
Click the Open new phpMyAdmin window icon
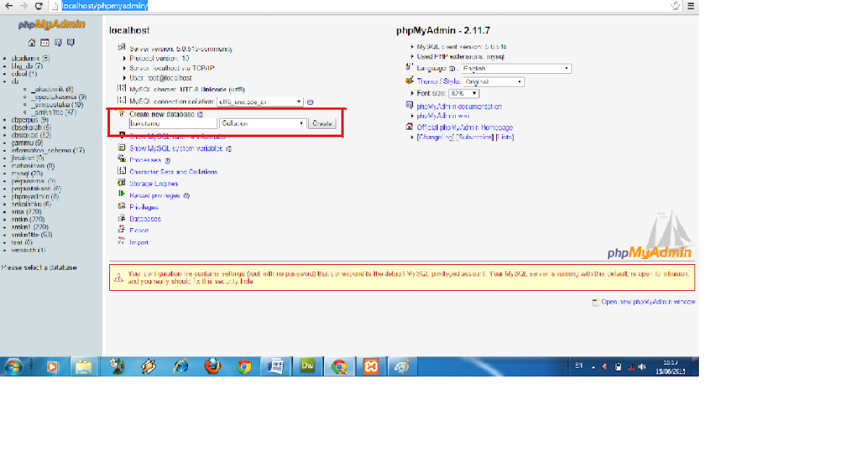[595, 302]
